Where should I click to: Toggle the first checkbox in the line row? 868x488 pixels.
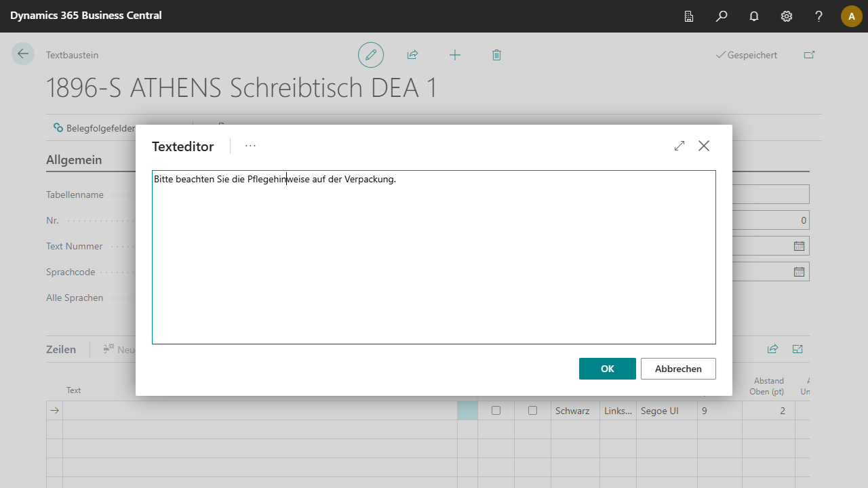pyautogui.click(x=496, y=411)
